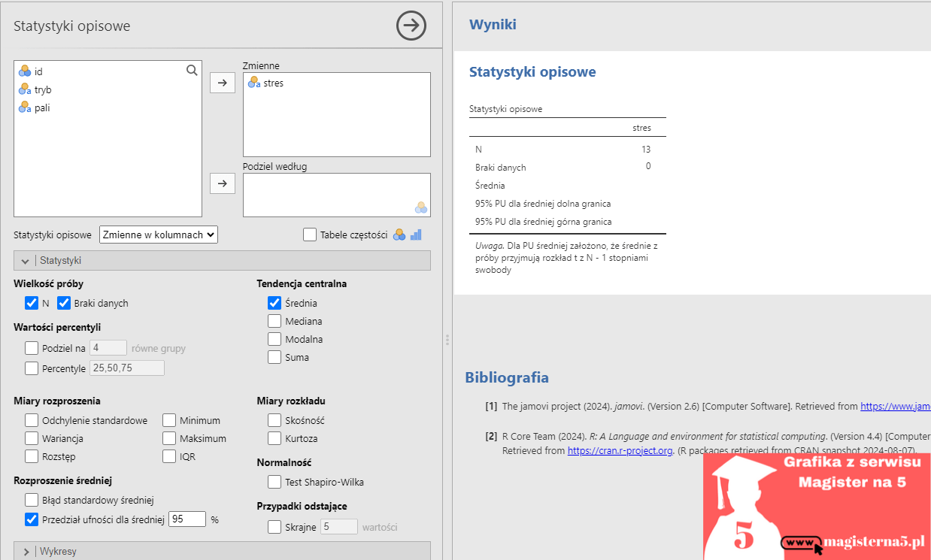Click the search magnifier in variable list
The image size is (931, 560).
coord(192,71)
